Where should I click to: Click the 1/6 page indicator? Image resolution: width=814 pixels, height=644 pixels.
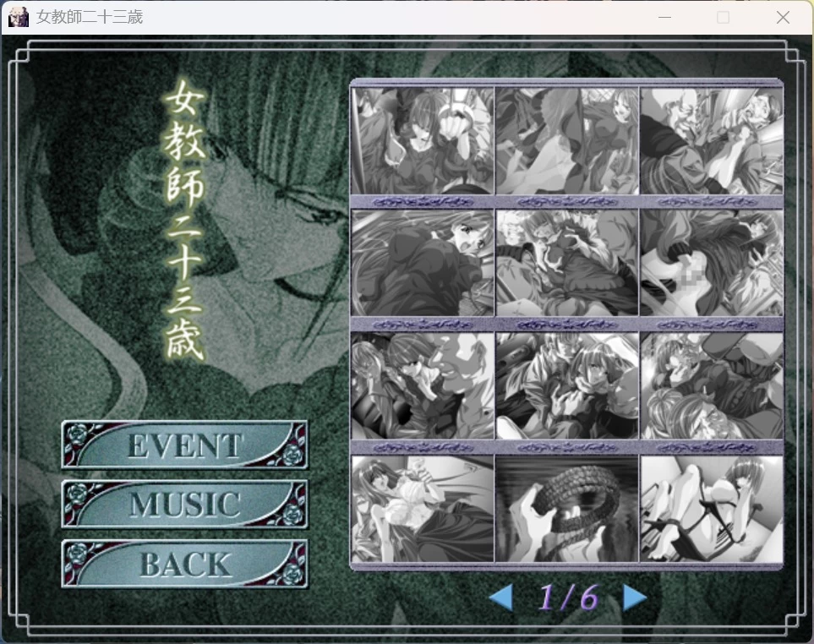(568, 598)
